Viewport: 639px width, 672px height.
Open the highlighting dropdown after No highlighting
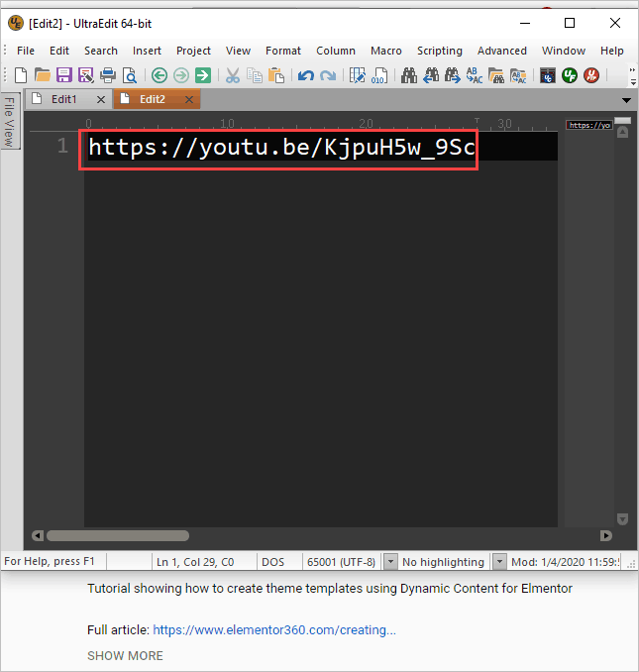[499, 561]
